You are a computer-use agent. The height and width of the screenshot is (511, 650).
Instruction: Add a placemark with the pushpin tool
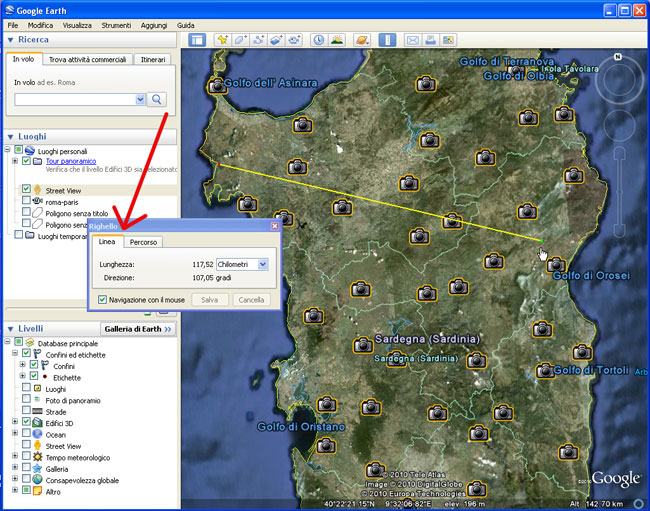223,40
